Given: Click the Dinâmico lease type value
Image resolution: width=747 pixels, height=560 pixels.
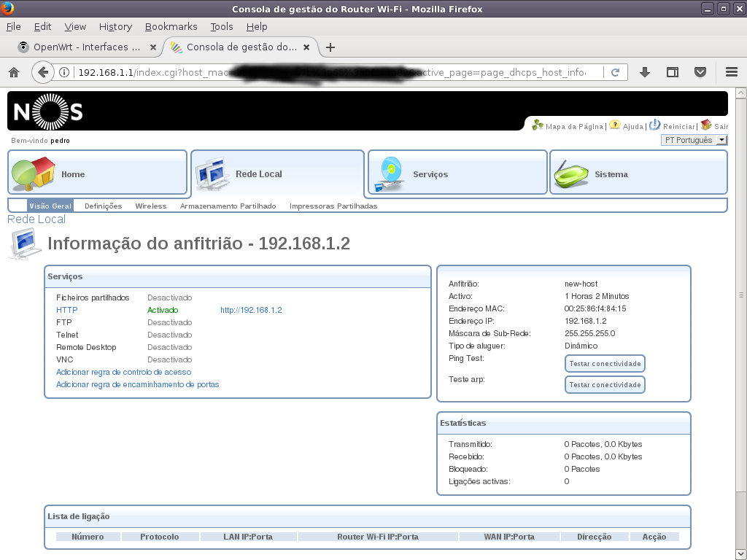Looking at the screenshot, I should (581, 346).
